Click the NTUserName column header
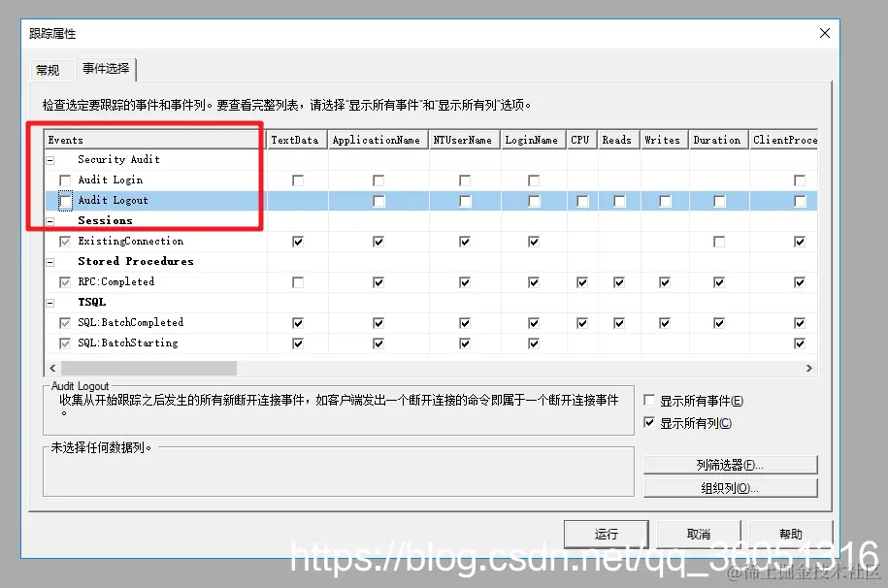This screenshot has width=888, height=588. 465,140
